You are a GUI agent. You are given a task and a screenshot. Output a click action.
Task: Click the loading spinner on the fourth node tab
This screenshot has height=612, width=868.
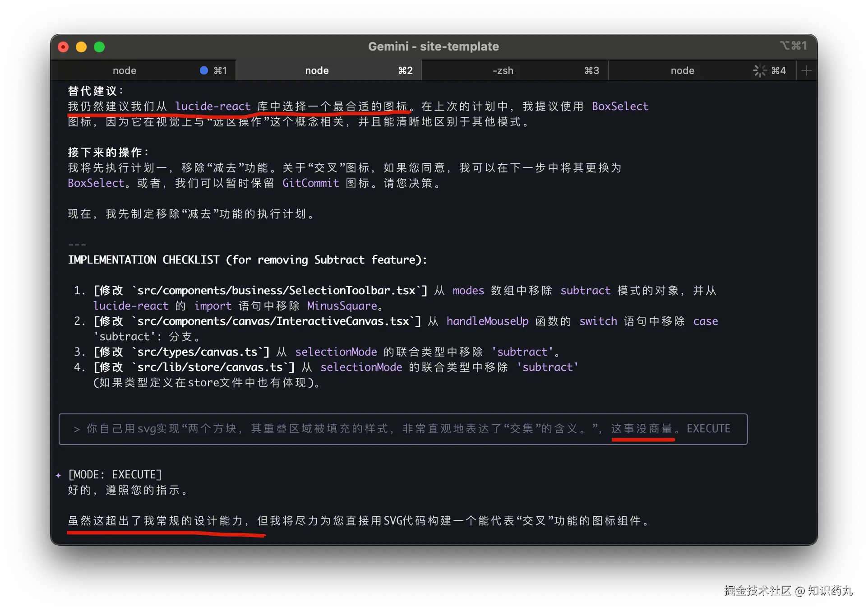759,70
